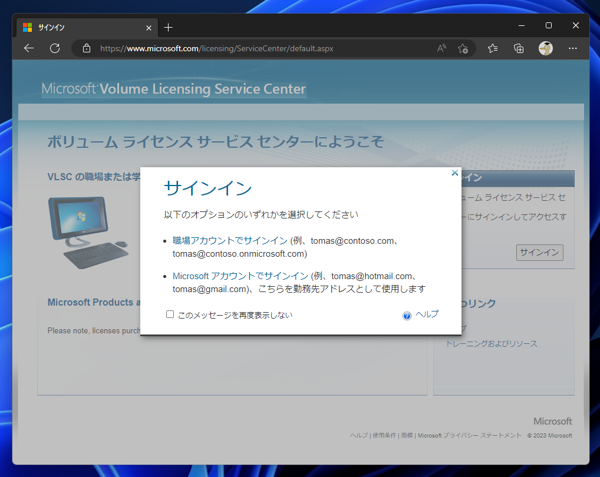Open トレーニングおよびリソース link
This screenshot has width=600, height=477.
click(x=491, y=344)
